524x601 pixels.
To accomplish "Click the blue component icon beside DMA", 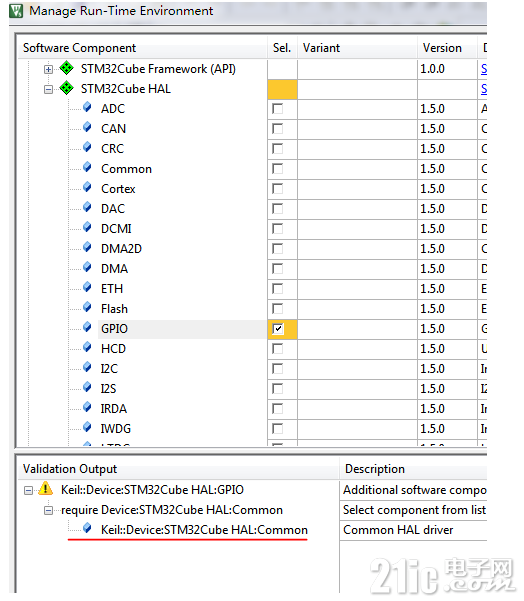I will 87,267.
